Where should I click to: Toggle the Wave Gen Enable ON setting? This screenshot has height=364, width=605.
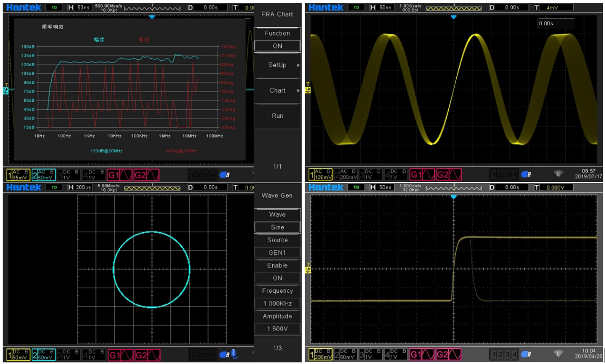tap(277, 278)
